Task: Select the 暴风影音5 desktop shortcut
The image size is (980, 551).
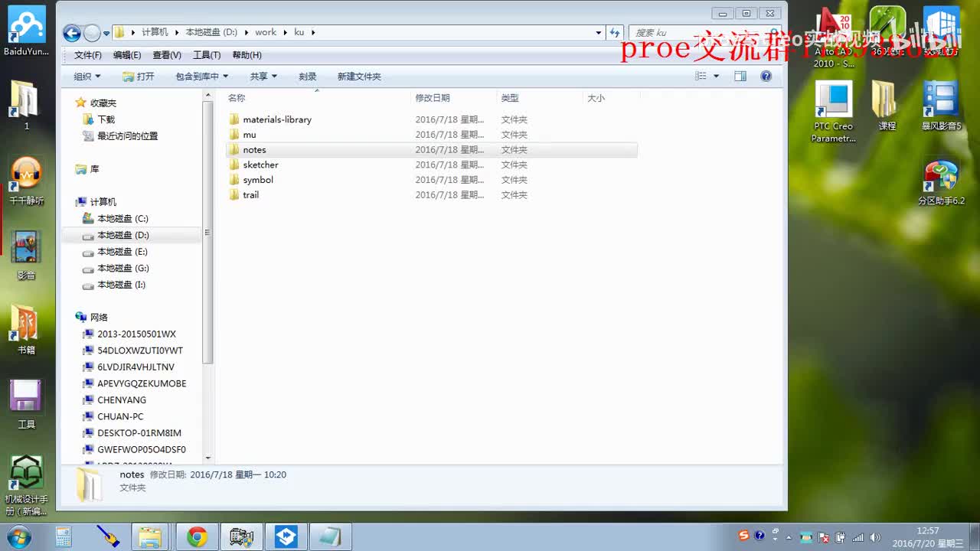Action: (x=941, y=106)
